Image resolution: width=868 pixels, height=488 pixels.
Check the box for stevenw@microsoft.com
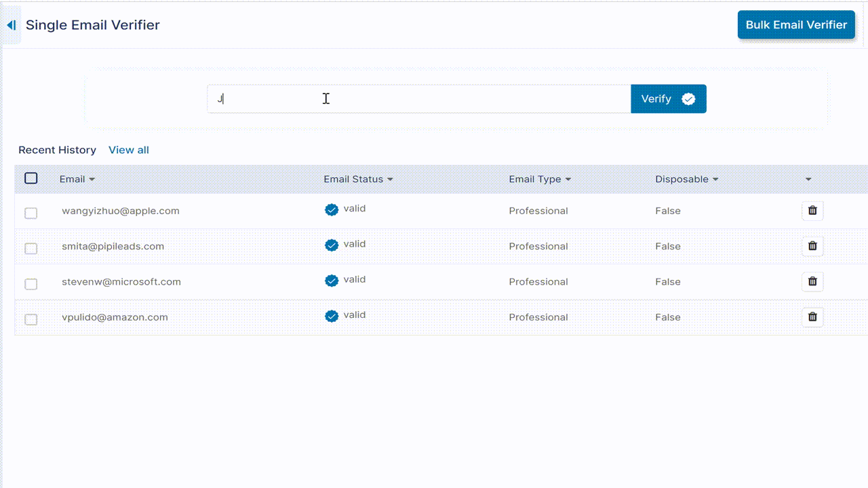point(31,284)
